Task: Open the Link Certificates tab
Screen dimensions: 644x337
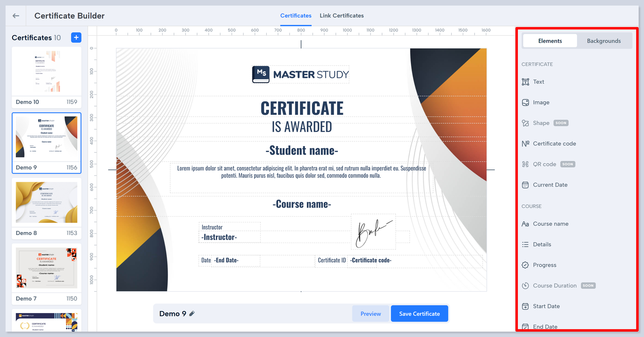Action: 341,16
